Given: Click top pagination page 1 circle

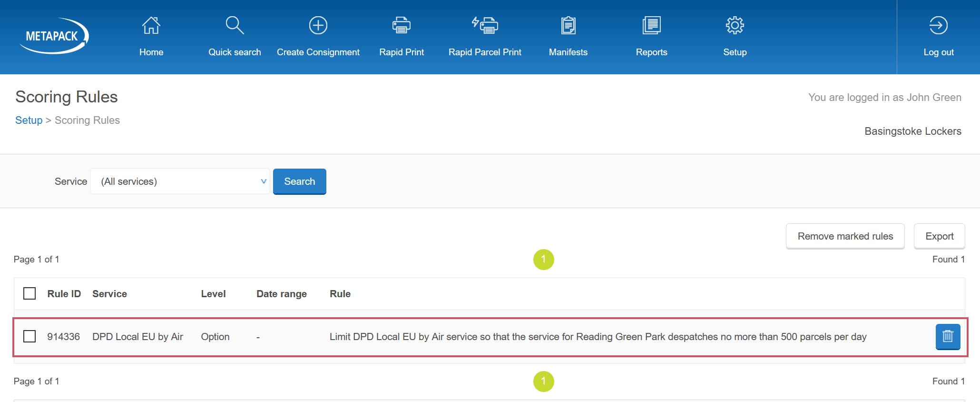Looking at the screenshot, I should pos(544,260).
